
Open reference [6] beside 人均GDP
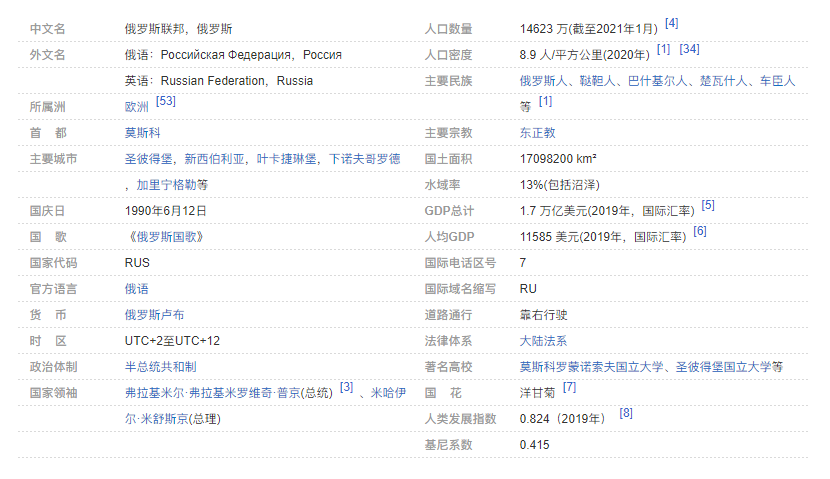pyautogui.click(x=700, y=231)
